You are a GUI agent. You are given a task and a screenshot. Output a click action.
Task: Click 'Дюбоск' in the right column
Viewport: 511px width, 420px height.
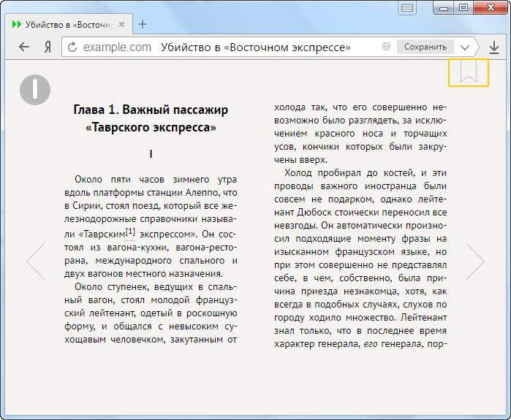(x=314, y=213)
